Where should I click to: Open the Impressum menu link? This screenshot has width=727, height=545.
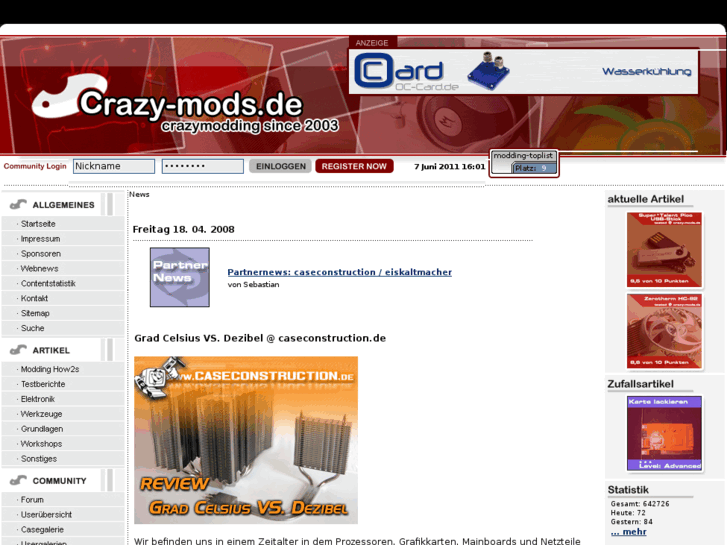pyautogui.click(x=40, y=239)
